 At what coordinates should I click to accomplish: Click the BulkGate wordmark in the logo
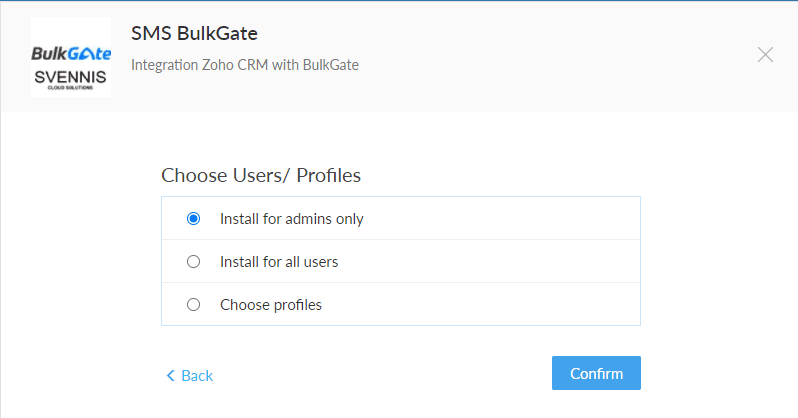(x=71, y=53)
